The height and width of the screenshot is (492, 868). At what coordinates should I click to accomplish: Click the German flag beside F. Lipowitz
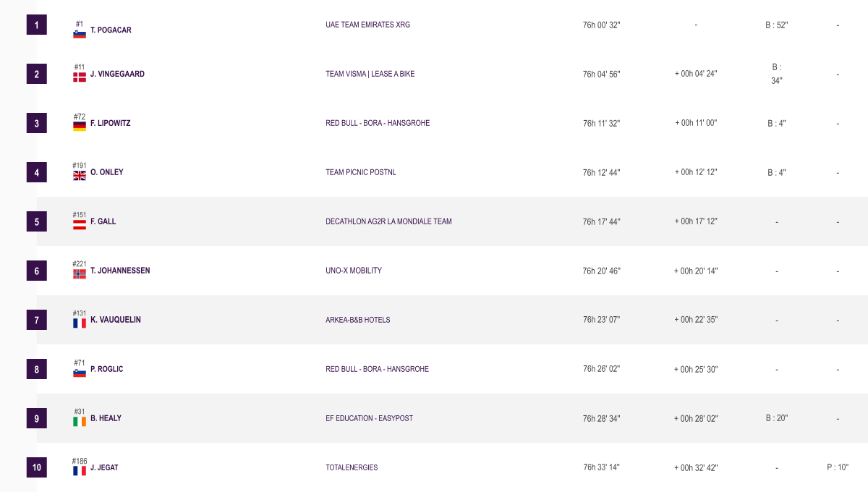pos(80,126)
